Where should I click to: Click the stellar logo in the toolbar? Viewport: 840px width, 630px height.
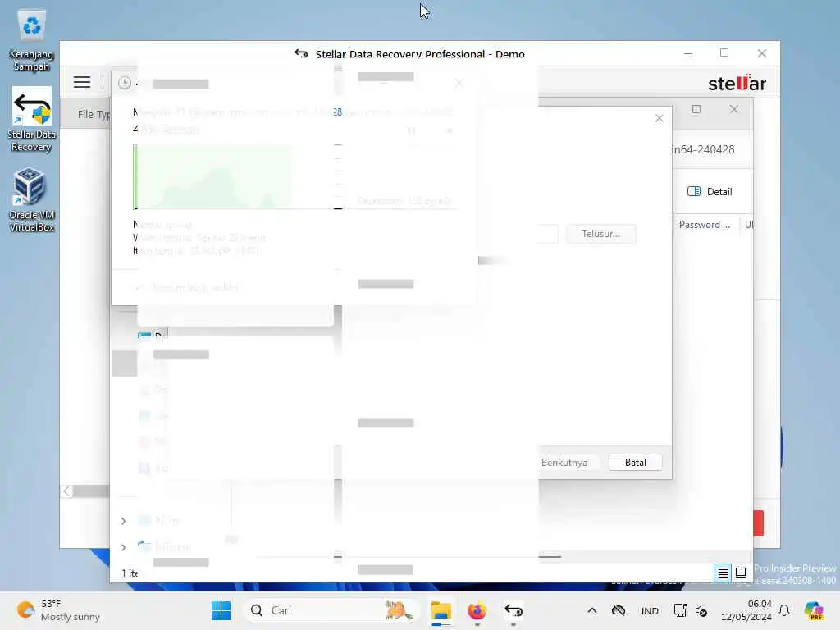(x=737, y=83)
